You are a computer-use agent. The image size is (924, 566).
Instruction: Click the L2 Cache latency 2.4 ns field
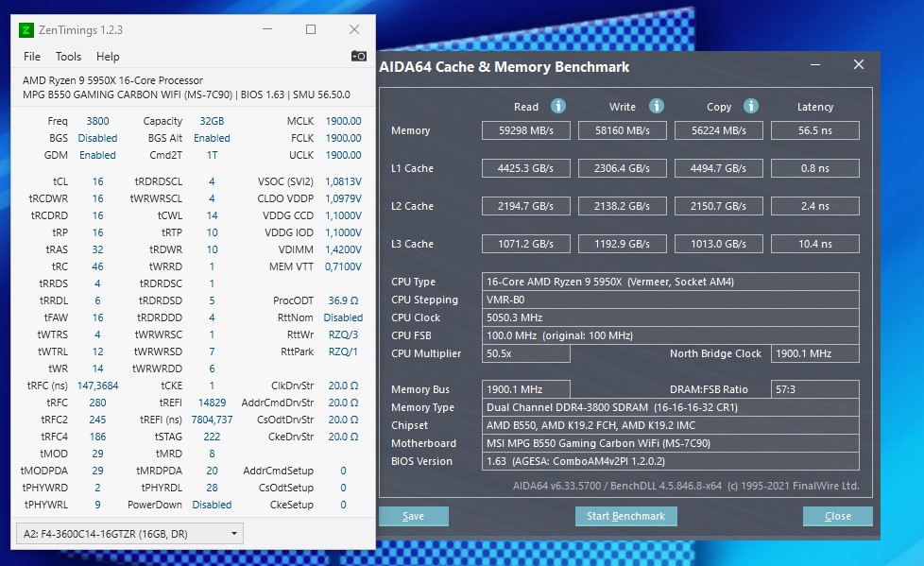(x=815, y=206)
